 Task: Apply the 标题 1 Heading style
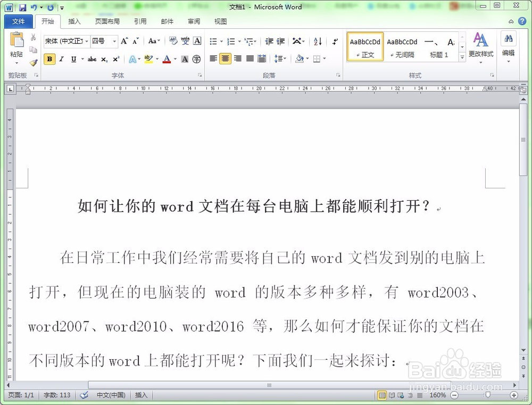[439, 47]
